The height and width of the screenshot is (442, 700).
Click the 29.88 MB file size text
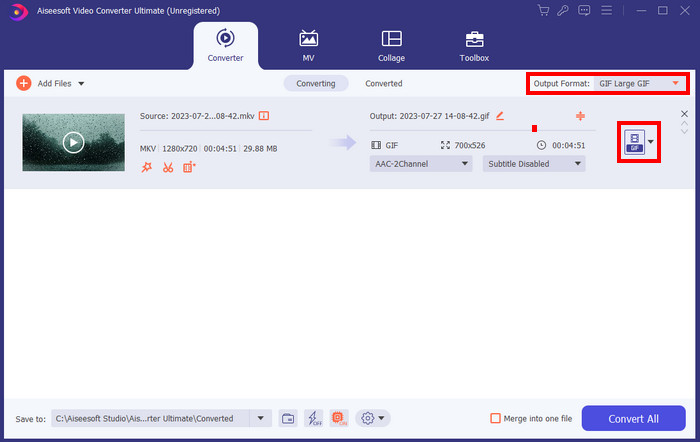click(x=260, y=149)
